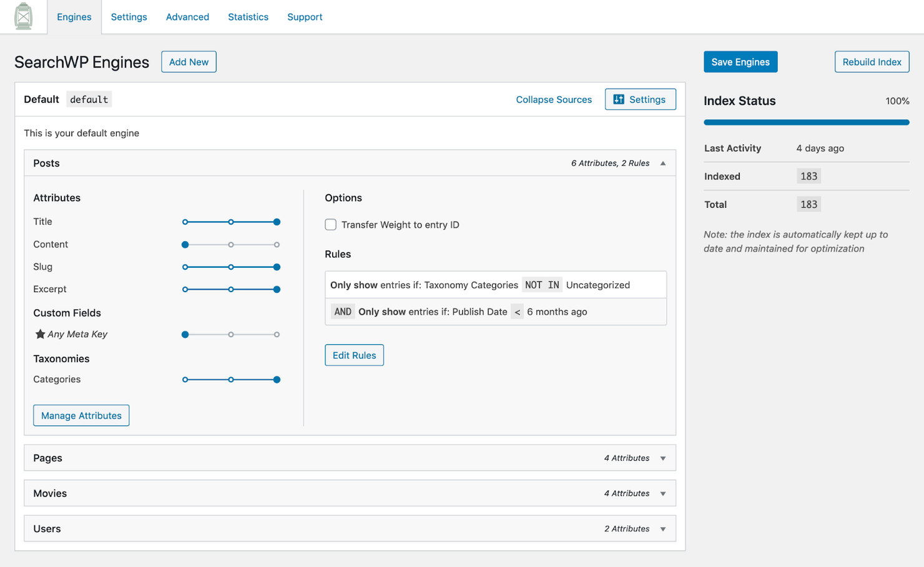Viewport: 924px width, 567px height.
Task: Open the Engines tab
Action: coord(74,17)
